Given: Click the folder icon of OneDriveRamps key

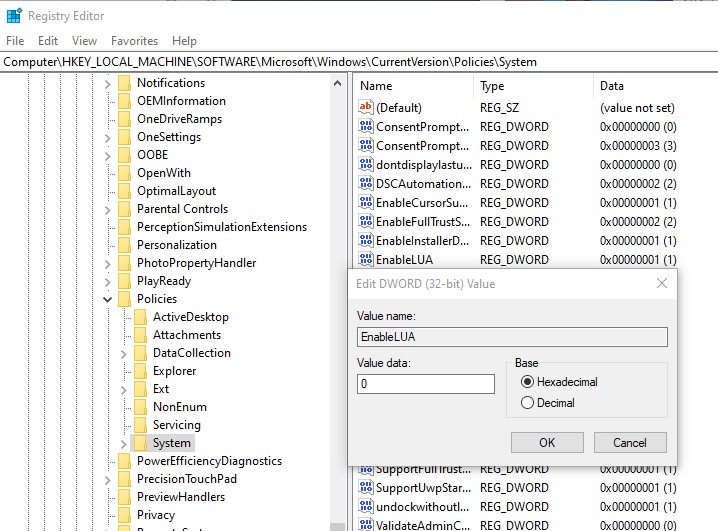Looking at the screenshot, I should (124, 119).
